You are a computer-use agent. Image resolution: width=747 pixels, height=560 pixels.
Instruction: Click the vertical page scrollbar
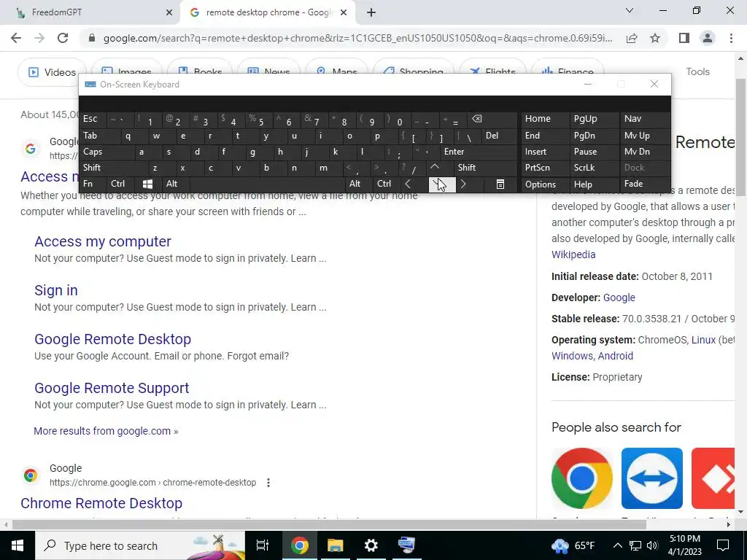pos(740,136)
